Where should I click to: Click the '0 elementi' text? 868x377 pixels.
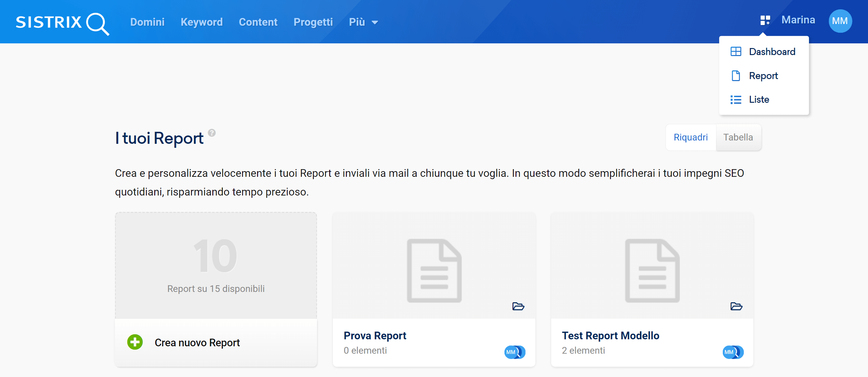click(365, 351)
